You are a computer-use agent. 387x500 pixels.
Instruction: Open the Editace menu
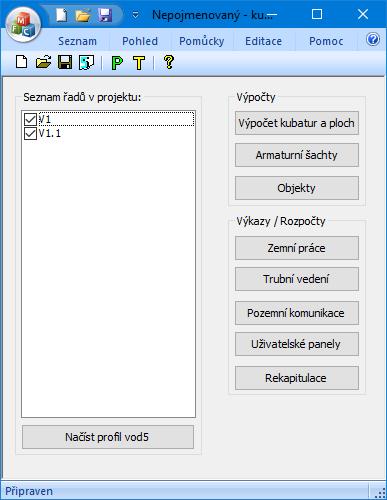[263, 41]
